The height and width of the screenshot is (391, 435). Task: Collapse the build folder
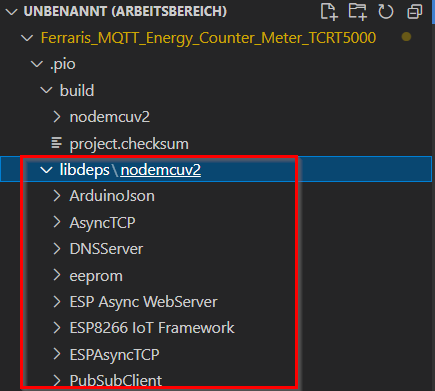[x=46, y=90]
